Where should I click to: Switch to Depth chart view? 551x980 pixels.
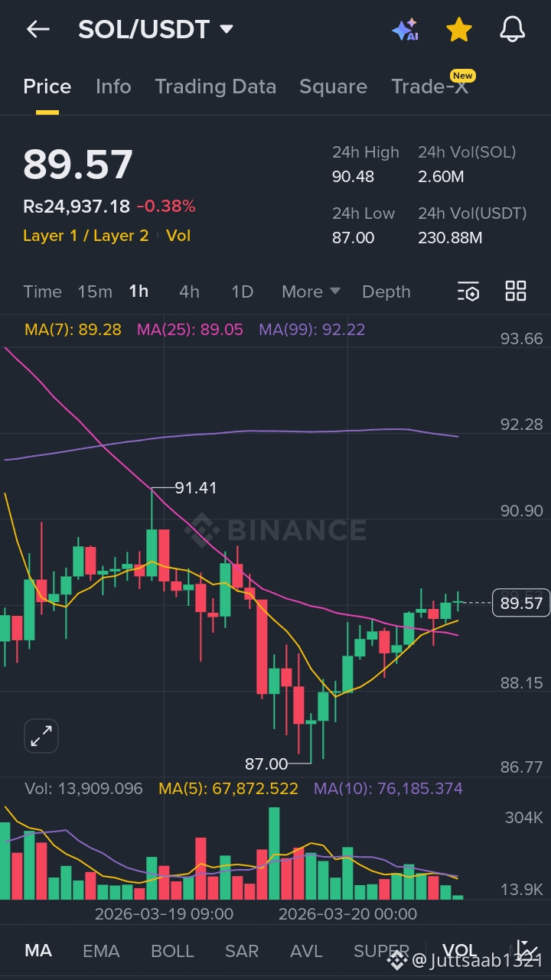pos(386,291)
